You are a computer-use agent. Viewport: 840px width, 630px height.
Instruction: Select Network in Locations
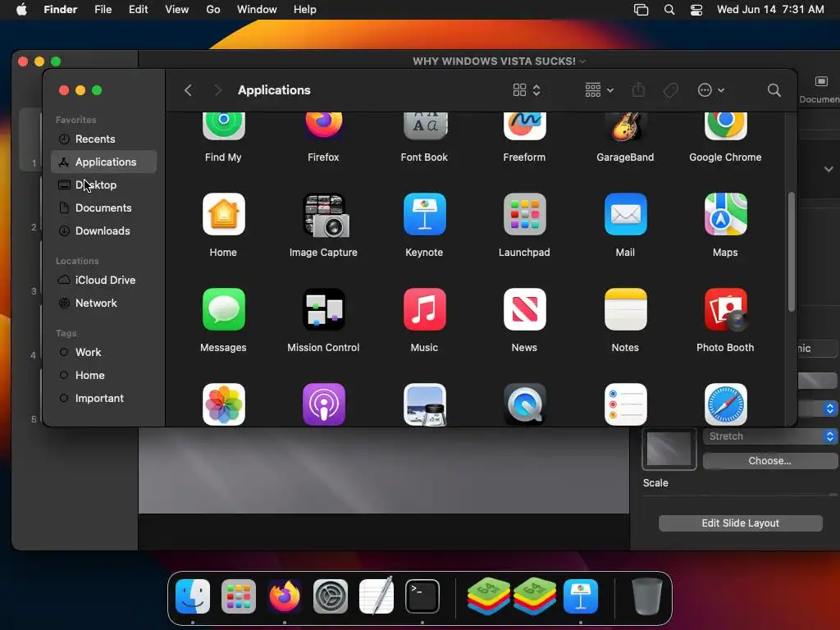click(104, 304)
